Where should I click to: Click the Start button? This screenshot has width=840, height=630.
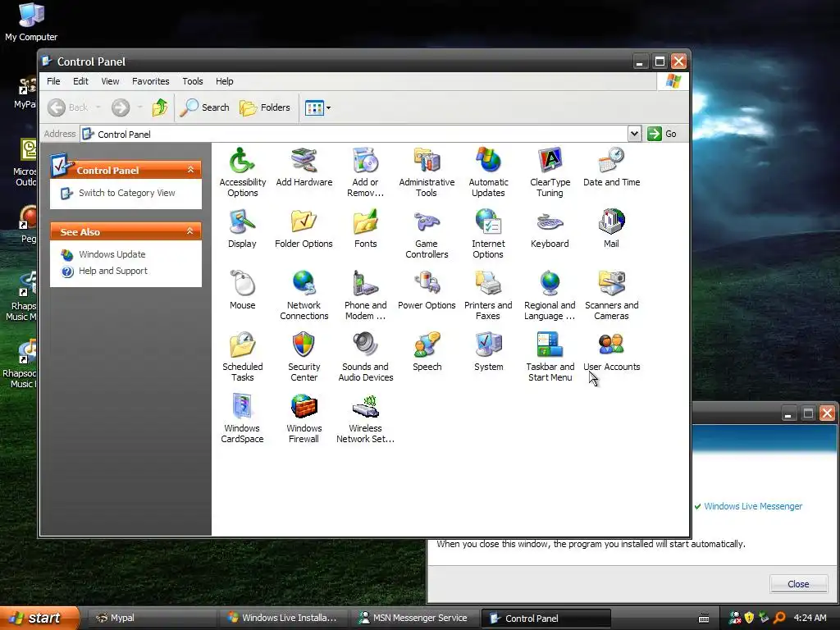point(39,618)
